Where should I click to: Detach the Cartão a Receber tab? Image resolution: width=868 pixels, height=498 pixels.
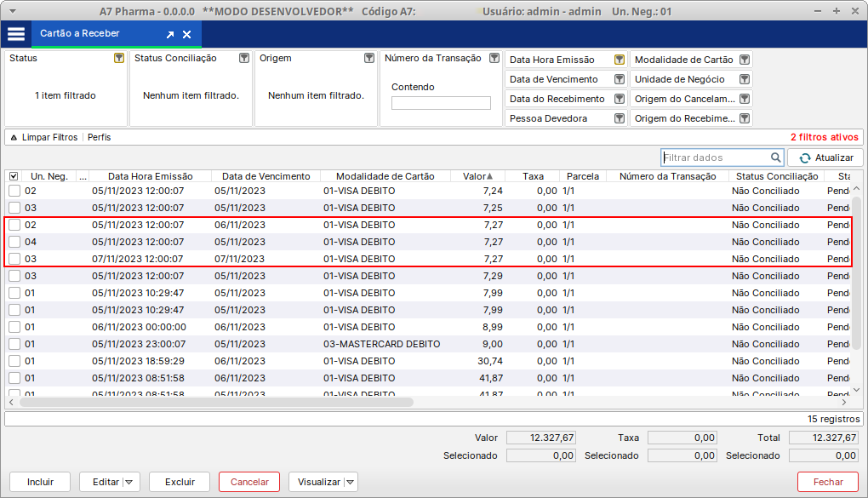(170, 35)
